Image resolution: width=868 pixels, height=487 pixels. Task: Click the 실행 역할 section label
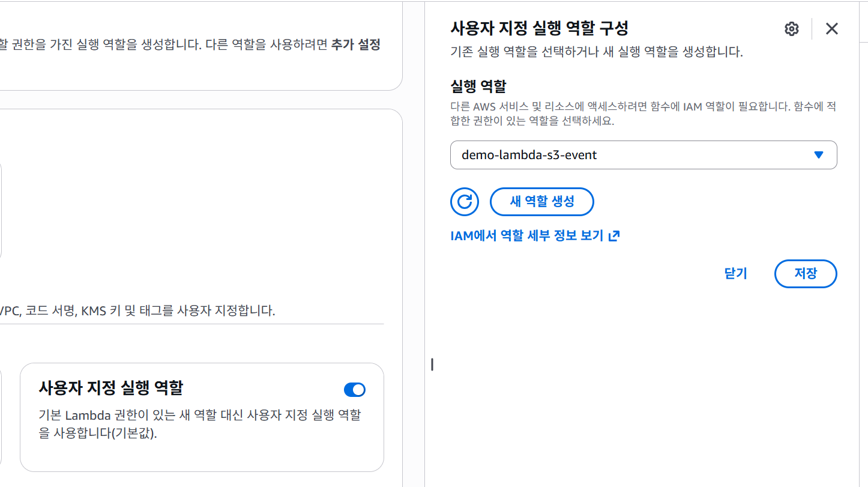click(x=479, y=86)
